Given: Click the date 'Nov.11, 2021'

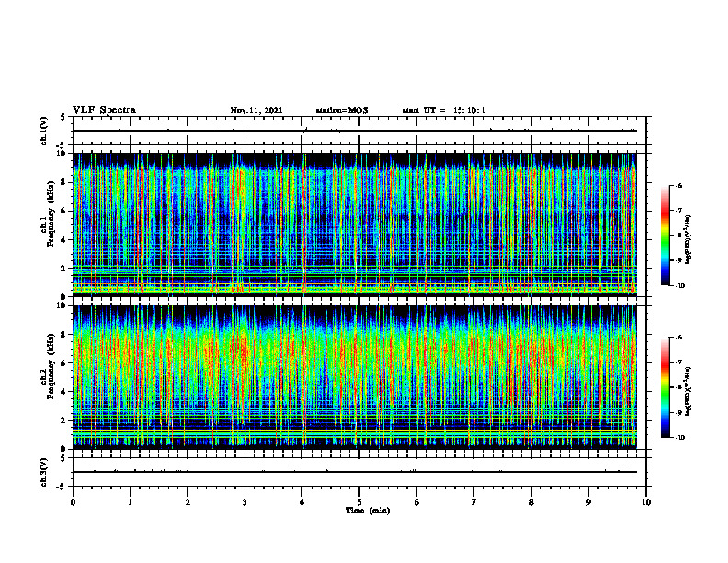Looking at the screenshot, I should click(256, 110).
